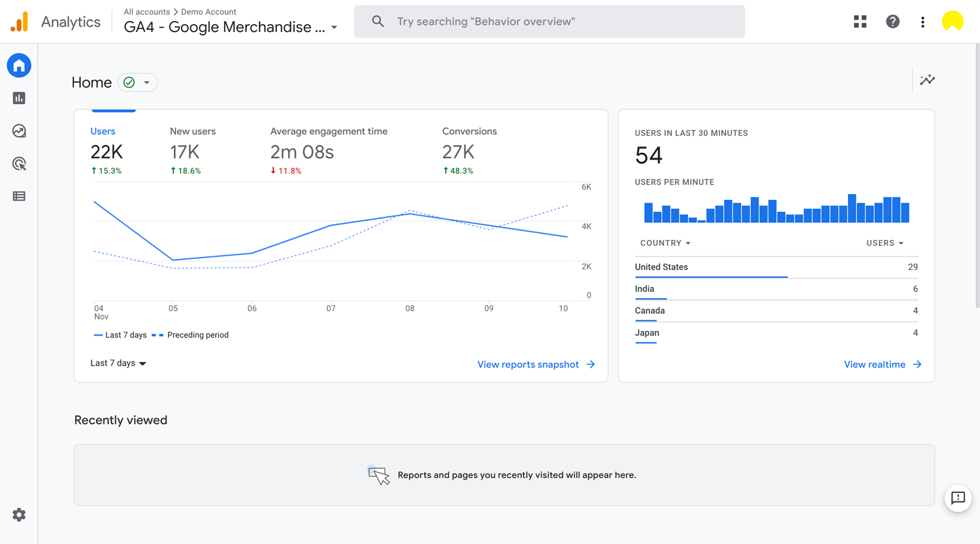Image resolution: width=980 pixels, height=544 pixels.
Task: Open the Advertising sidebar icon
Action: point(19,163)
